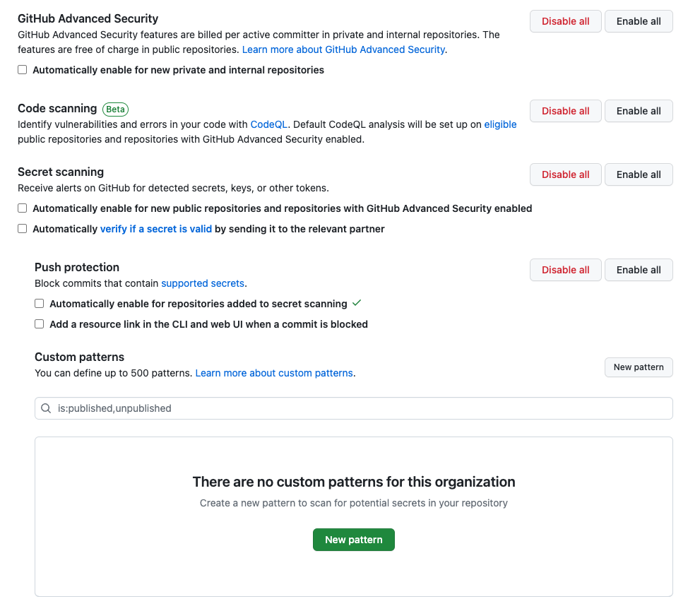Enable resource link when commit is blocked
Image resolution: width=700 pixels, height=611 pixels.
[40, 324]
